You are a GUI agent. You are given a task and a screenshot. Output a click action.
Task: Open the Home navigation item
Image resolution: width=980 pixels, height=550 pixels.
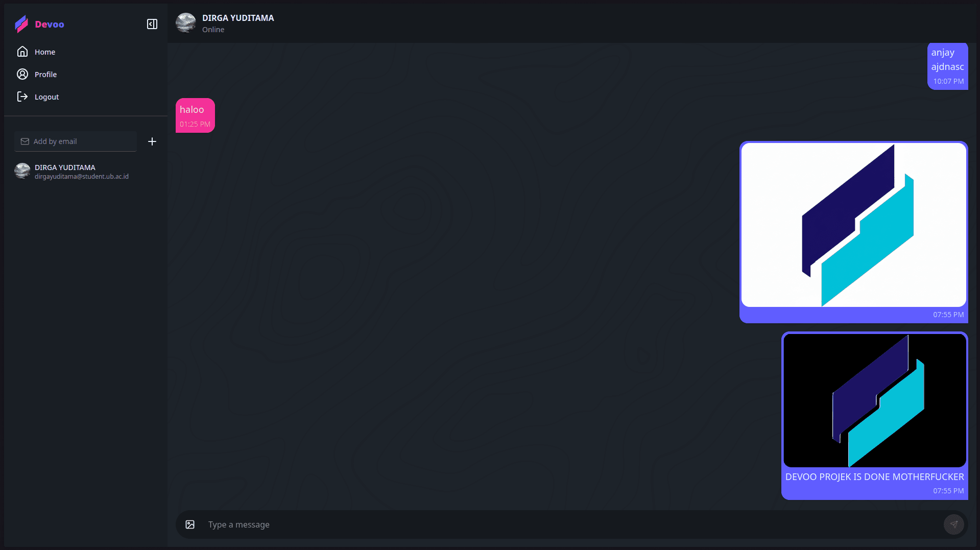[x=44, y=52]
